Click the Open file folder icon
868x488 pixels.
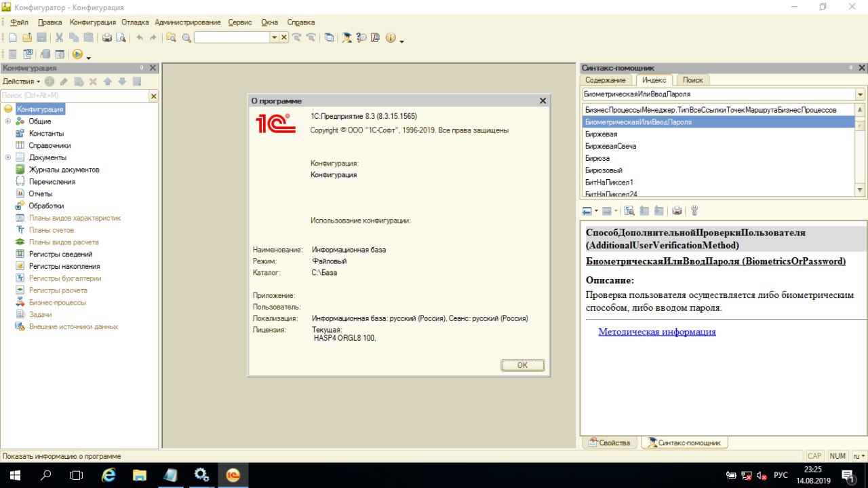click(x=27, y=38)
